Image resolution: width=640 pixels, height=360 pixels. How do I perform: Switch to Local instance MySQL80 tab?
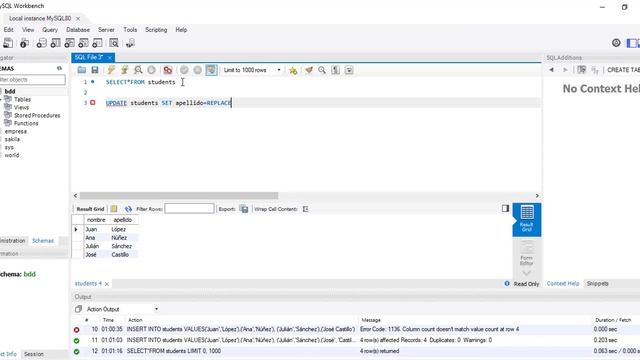(x=40, y=18)
